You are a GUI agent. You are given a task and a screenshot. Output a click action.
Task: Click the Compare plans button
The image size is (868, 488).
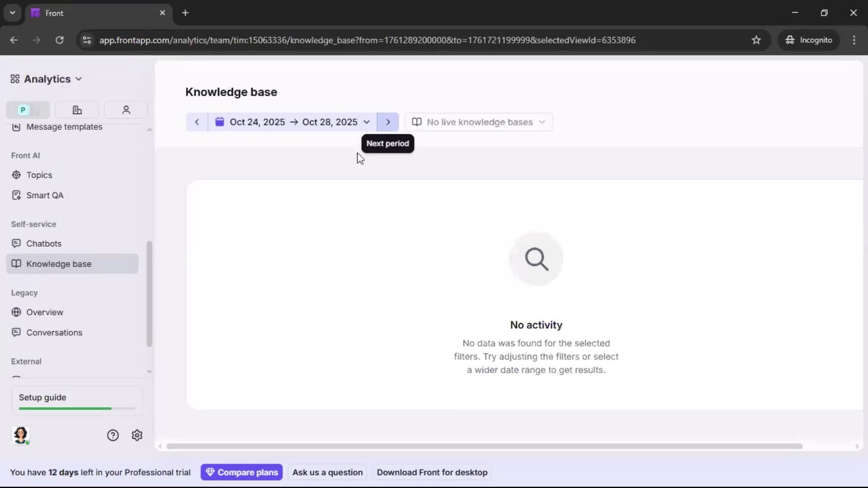coord(242,472)
